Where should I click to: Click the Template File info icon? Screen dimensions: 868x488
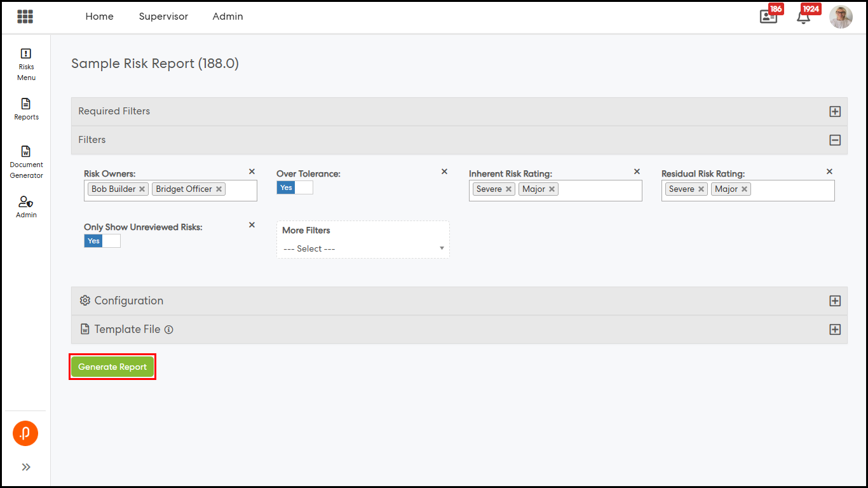pos(169,330)
